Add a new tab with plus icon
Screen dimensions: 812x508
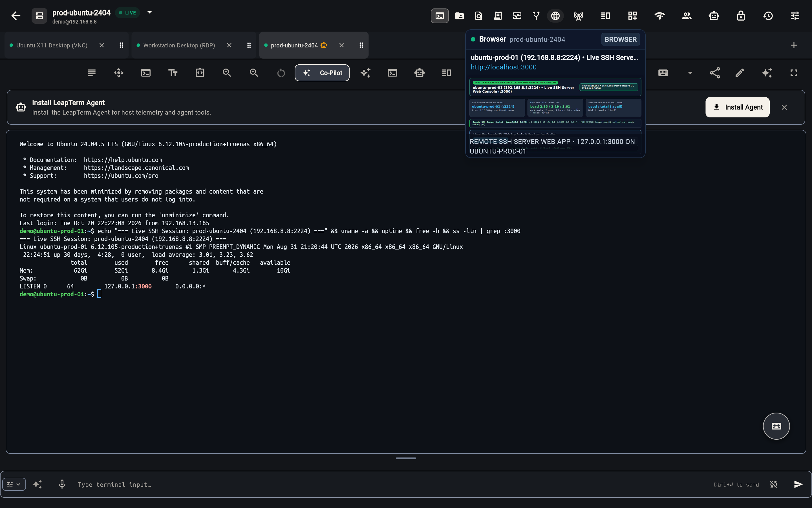pyautogui.click(x=794, y=45)
